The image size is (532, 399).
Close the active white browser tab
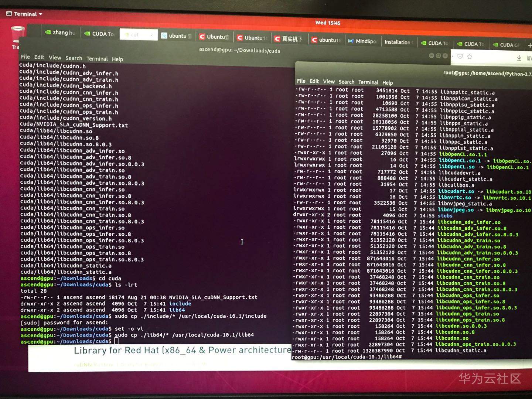click(151, 35)
